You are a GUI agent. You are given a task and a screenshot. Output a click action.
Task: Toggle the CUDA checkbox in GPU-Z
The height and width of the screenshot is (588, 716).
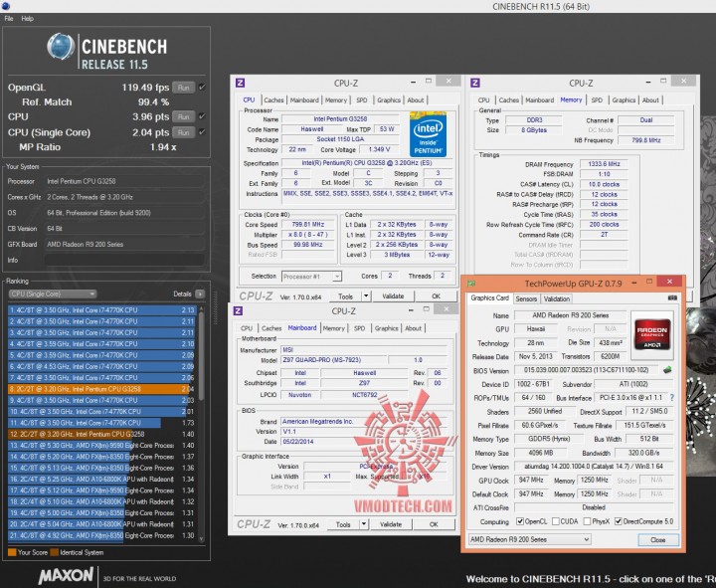coord(556,521)
